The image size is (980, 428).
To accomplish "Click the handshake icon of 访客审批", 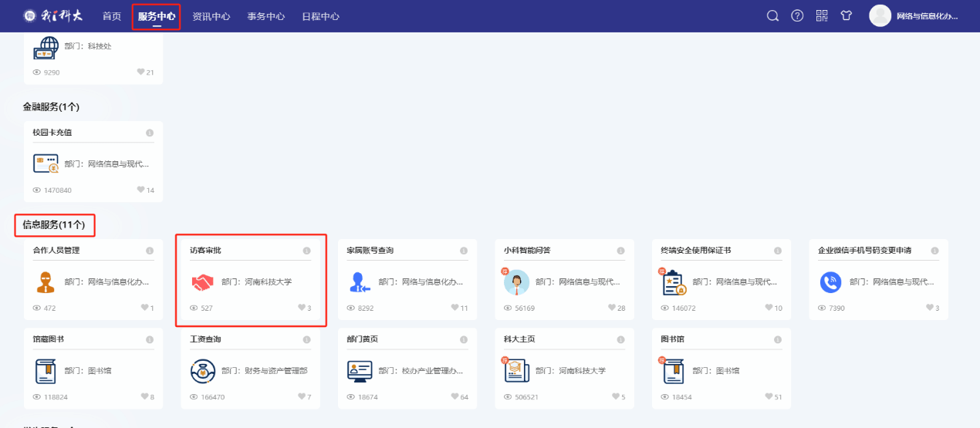I will [202, 282].
